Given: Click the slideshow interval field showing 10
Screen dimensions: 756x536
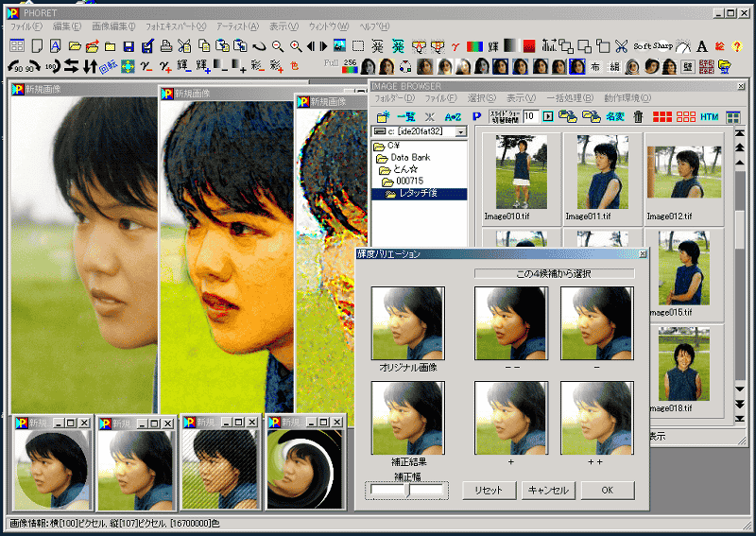Looking at the screenshot, I should pos(530,116).
